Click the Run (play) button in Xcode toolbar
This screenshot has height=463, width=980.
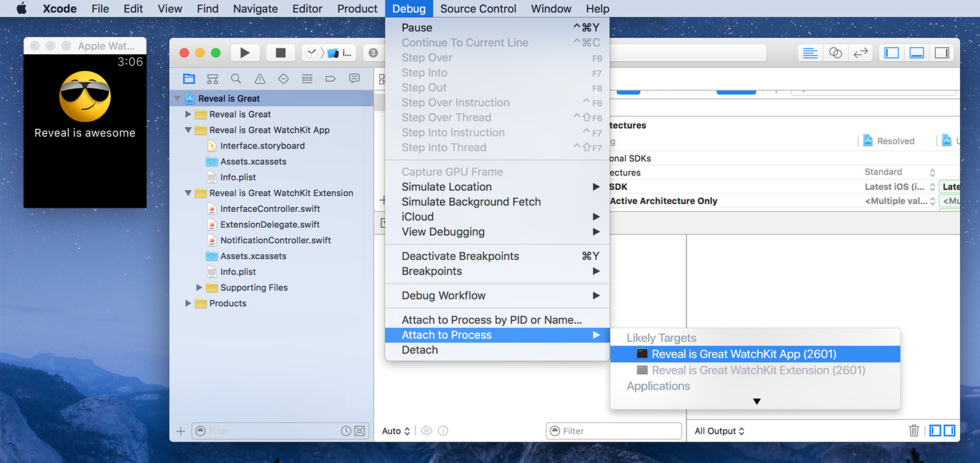245,53
